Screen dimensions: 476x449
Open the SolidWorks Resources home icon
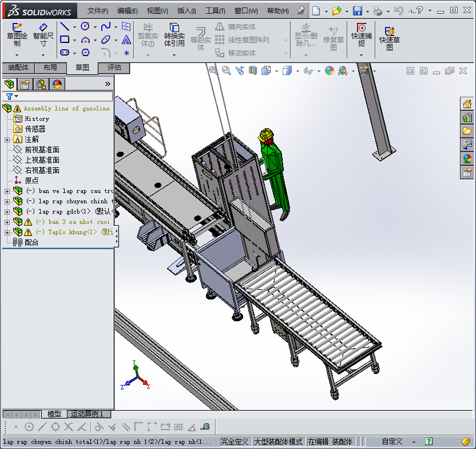[x=467, y=104]
